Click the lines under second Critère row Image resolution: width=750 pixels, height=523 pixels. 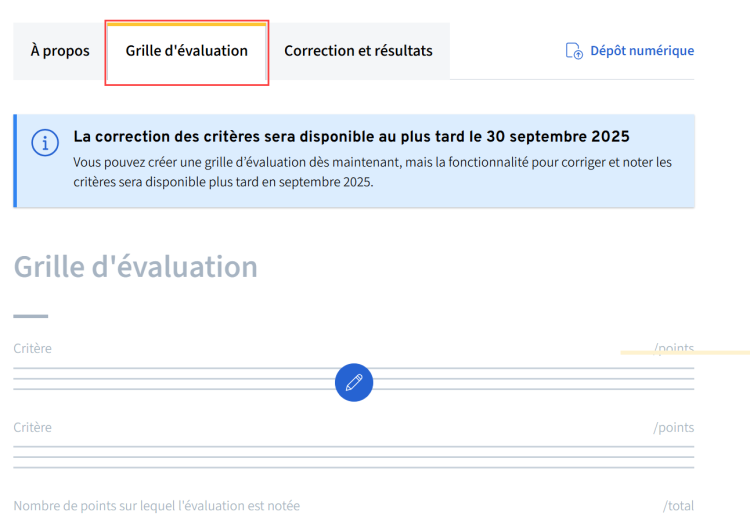coord(354,457)
